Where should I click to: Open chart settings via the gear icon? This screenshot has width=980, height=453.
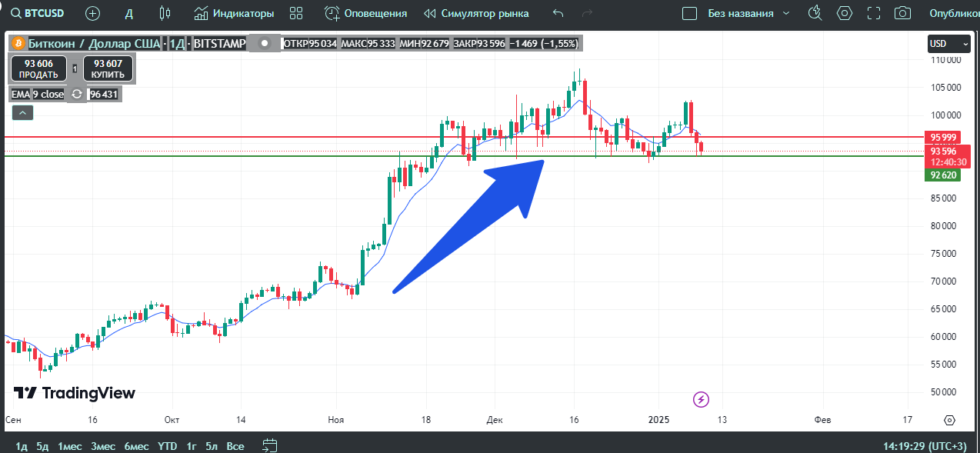click(x=844, y=13)
